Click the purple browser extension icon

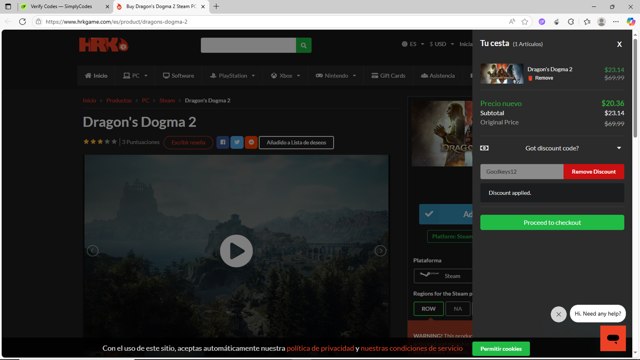point(542,22)
